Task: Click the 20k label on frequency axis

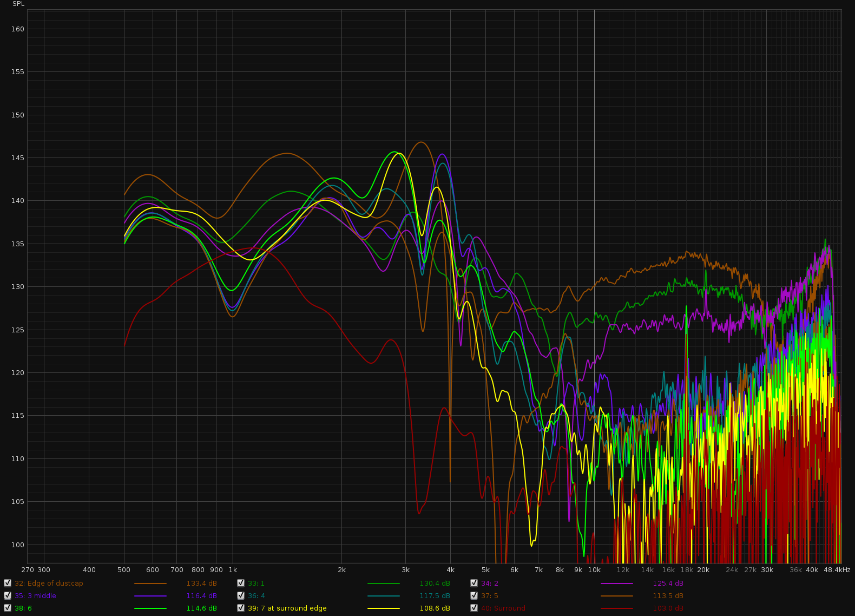Action: coord(703,570)
